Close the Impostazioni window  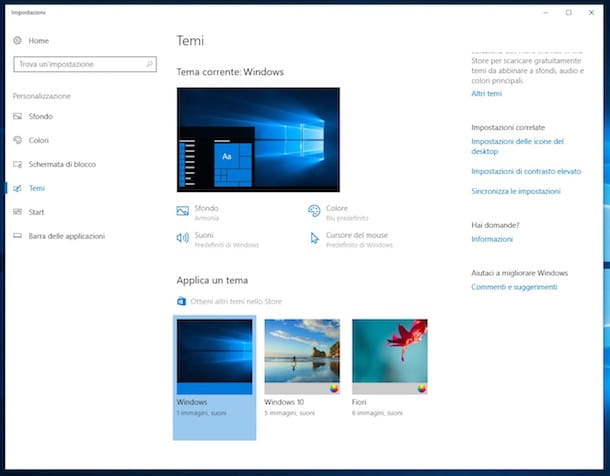591,12
